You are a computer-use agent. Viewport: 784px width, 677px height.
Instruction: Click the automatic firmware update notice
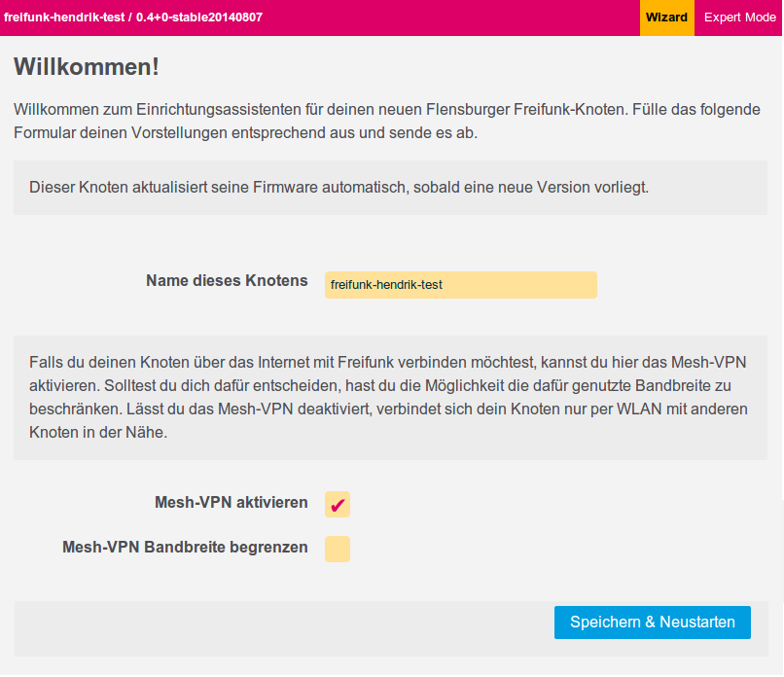pos(339,187)
